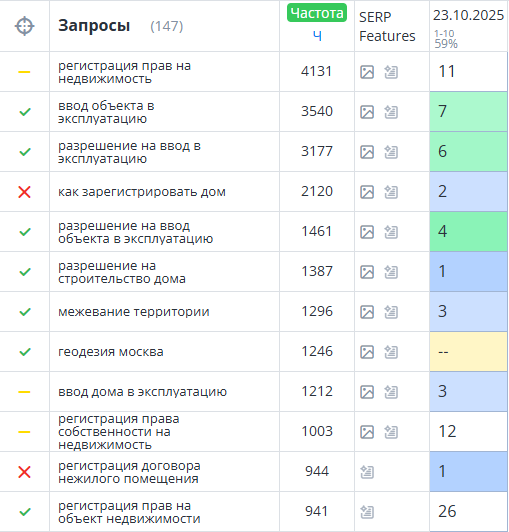The width and height of the screenshot is (509, 532).
Task: Click position cell showing 26
Action: tap(468, 512)
